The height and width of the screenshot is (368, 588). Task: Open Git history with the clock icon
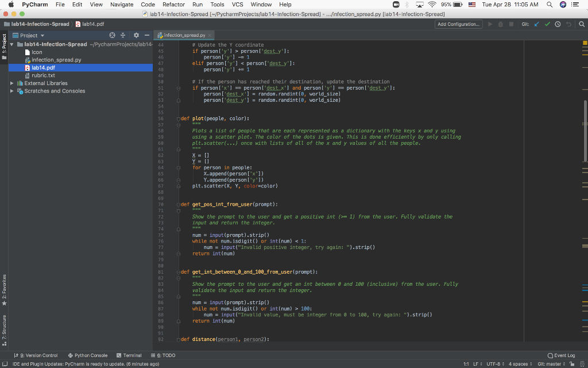click(558, 24)
